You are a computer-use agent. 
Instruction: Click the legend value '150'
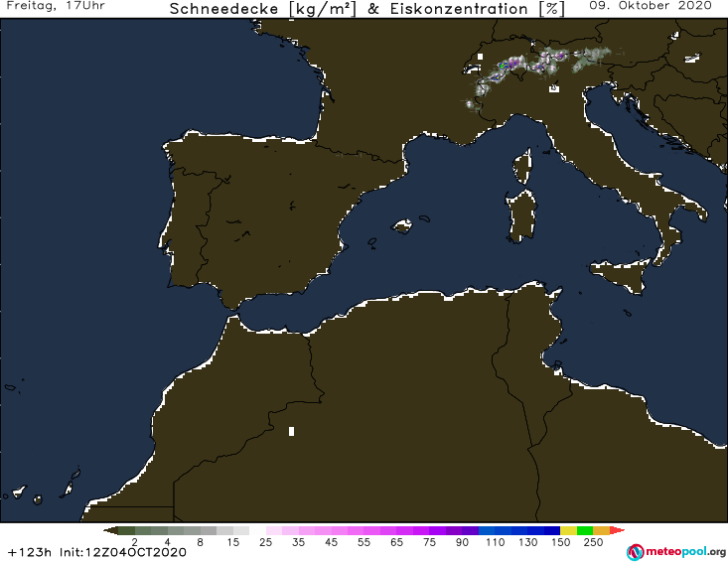pyautogui.click(x=560, y=542)
